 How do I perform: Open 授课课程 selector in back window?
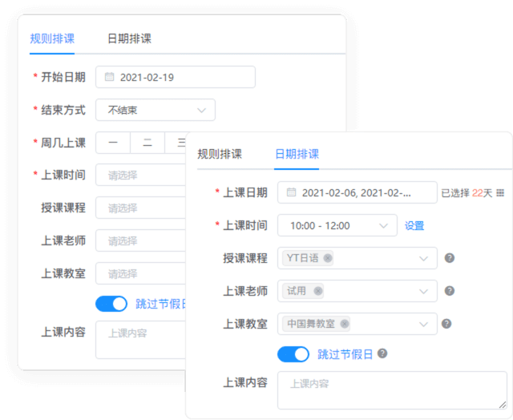tap(141, 208)
